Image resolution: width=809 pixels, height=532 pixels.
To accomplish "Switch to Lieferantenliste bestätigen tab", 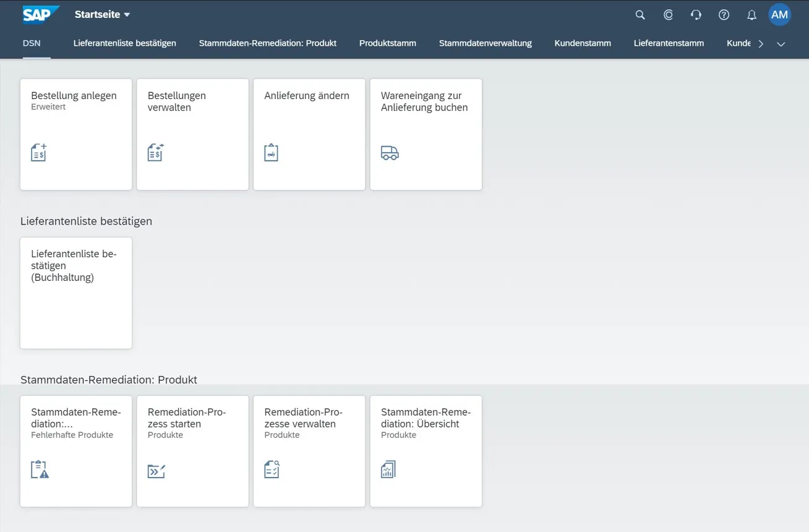I will tap(125, 43).
